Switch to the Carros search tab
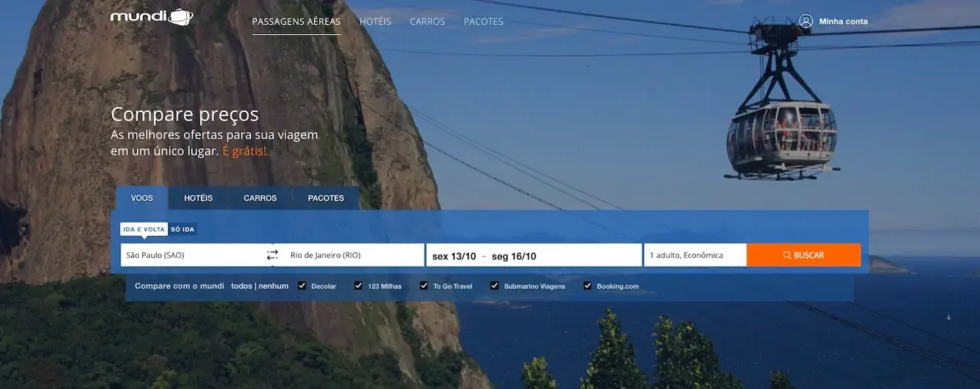This screenshot has width=980, height=389. coord(260,198)
